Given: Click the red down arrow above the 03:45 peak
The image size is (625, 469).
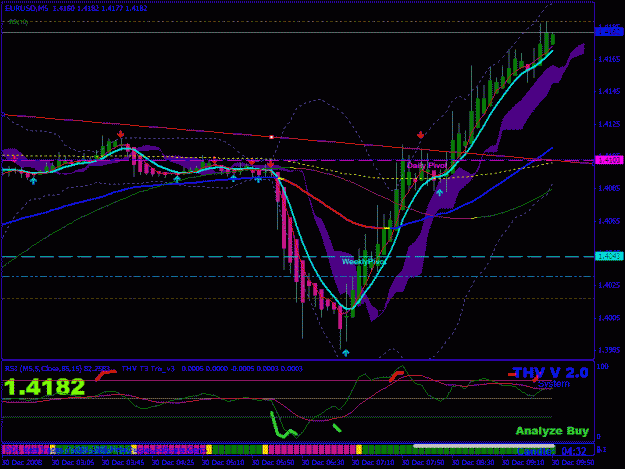Looking at the screenshot, I should (x=120, y=134).
